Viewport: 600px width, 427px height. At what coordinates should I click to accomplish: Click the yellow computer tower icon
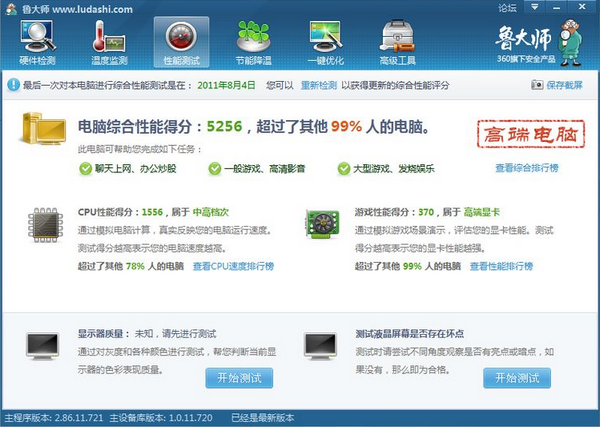pos(44,128)
